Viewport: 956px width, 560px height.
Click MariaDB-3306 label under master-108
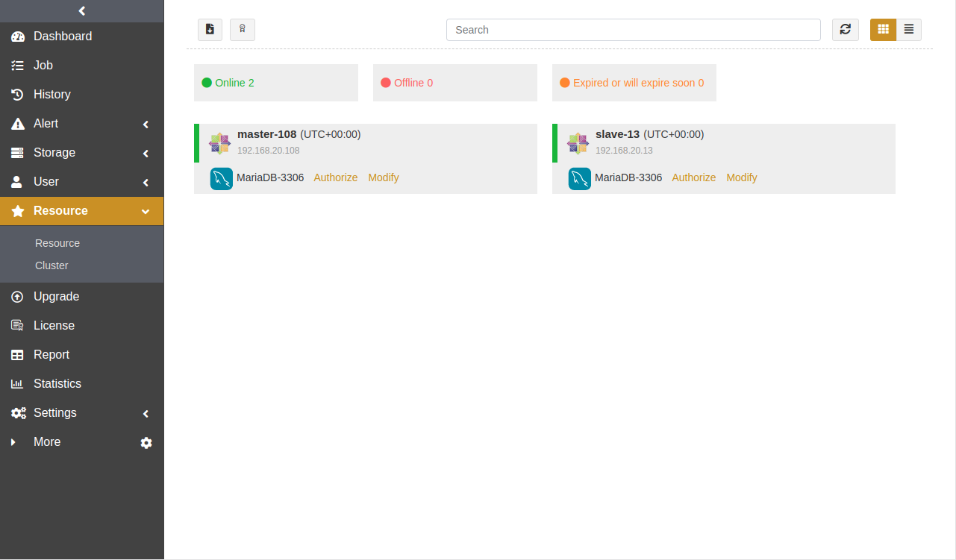(270, 177)
